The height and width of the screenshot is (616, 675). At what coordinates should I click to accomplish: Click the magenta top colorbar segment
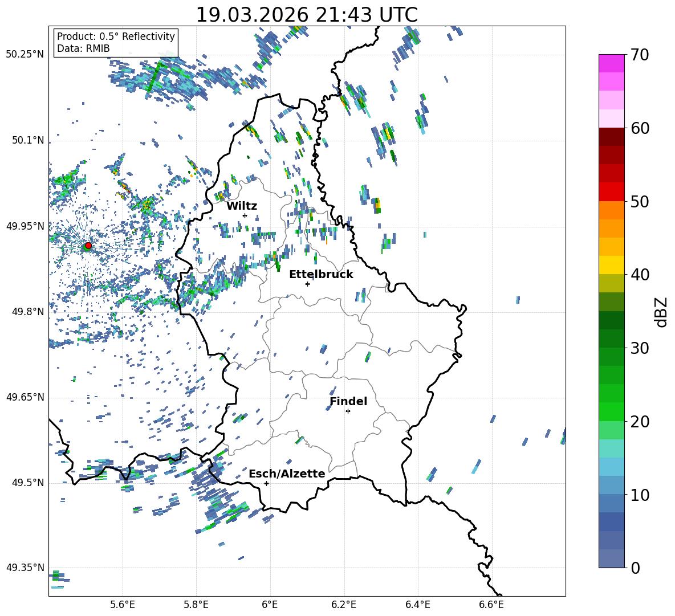pos(612,63)
